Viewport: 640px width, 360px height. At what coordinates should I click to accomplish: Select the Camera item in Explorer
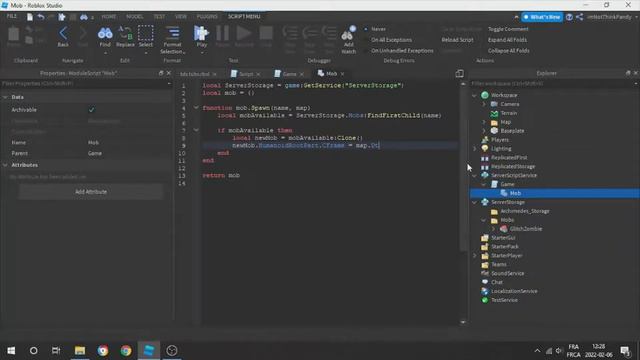tap(509, 104)
